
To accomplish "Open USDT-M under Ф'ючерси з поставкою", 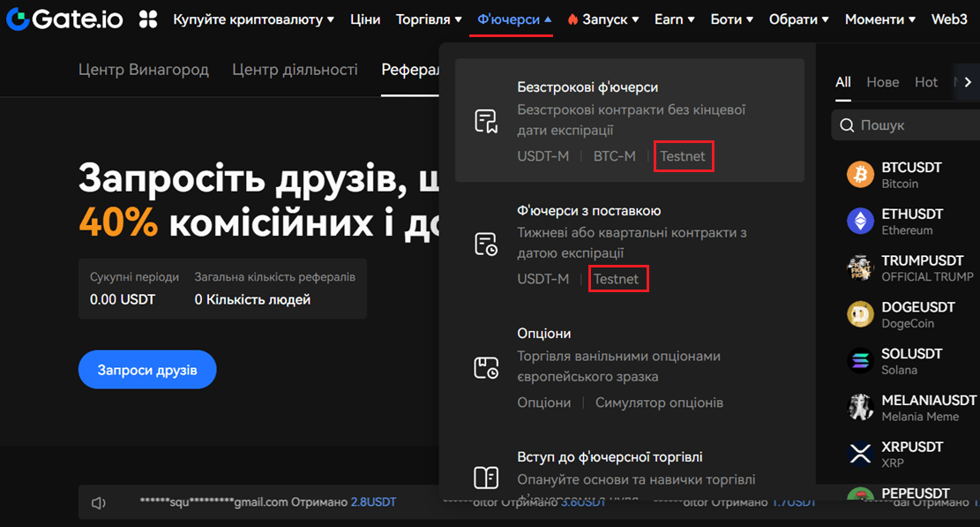I will (543, 279).
